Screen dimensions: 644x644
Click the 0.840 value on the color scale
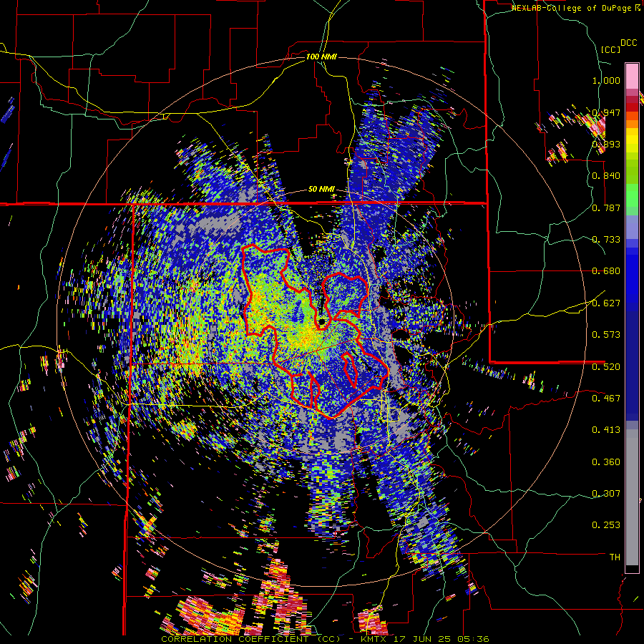[x=606, y=176]
